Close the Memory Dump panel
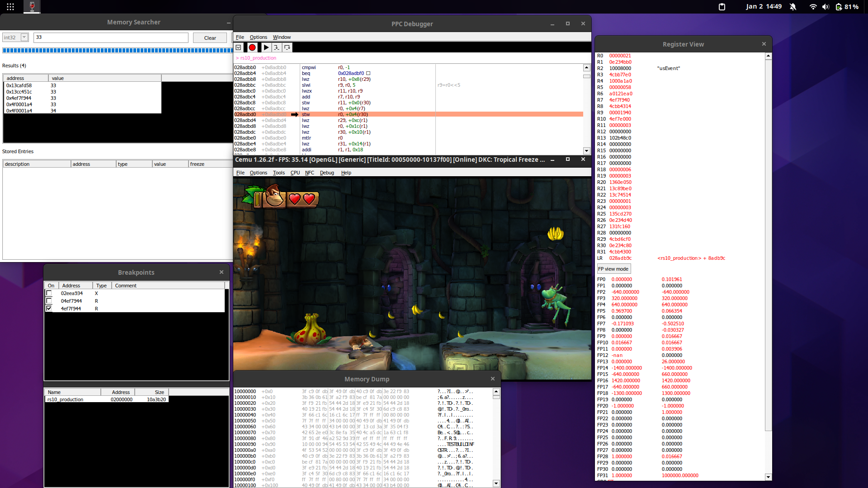Viewport: 868px width, 488px height. coord(493,379)
